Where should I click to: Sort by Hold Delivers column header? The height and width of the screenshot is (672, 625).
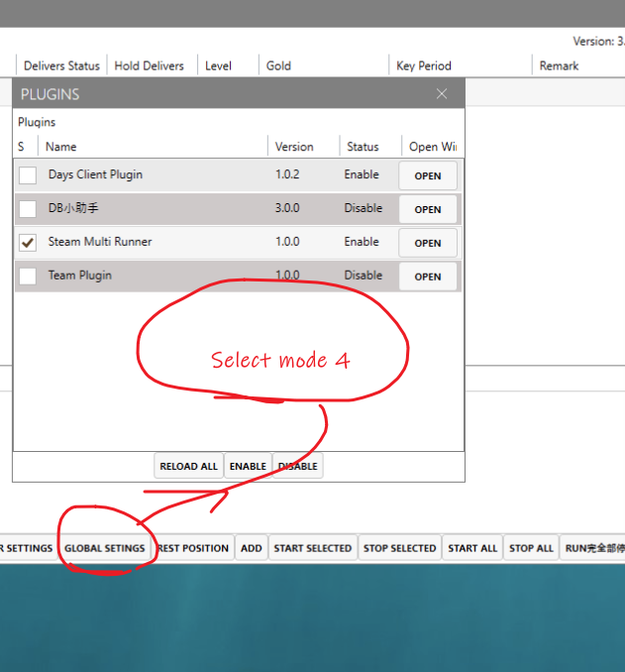[150, 65]
